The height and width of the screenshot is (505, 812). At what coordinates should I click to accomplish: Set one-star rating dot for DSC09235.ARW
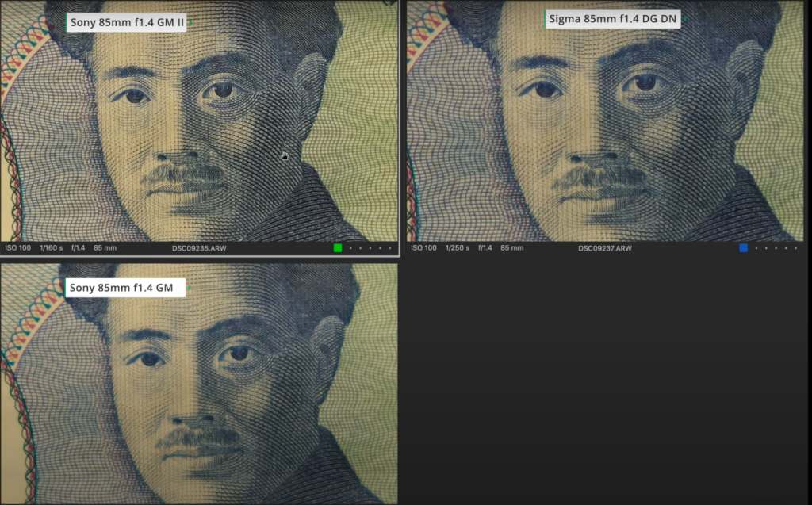pos(350,248)
